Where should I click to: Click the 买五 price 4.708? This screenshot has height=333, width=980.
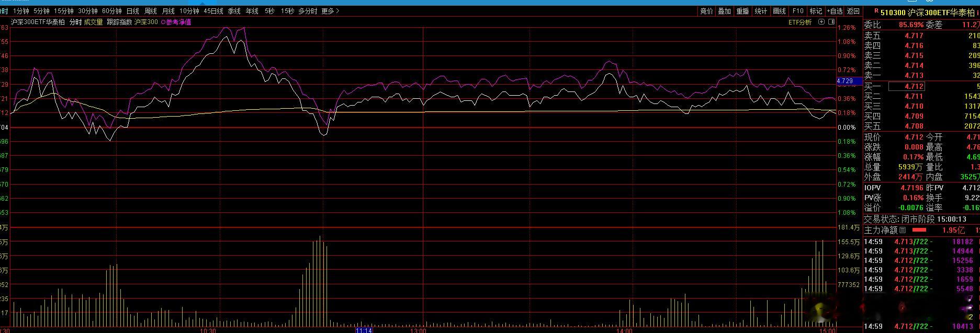(914, 126)
